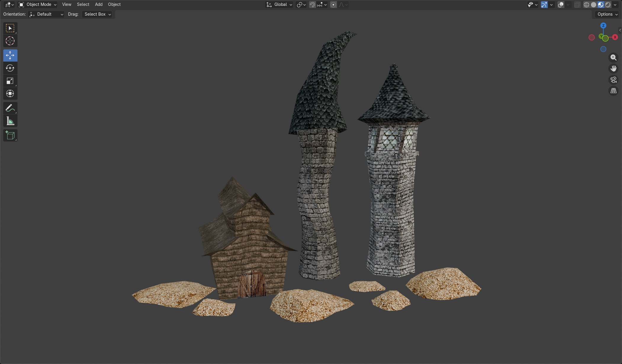Choose the Transform tool
This screenshot has width=622, height=364.
[10, 93]
